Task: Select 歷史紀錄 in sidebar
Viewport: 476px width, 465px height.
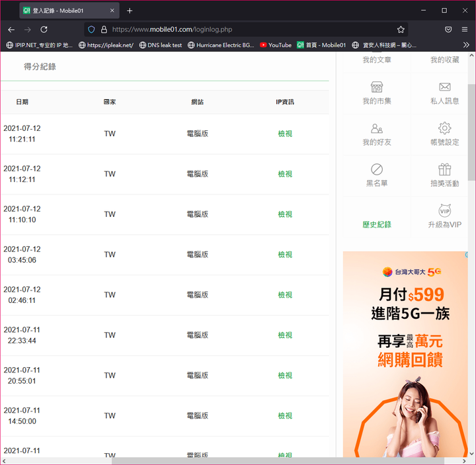Action: click(x=377, y=224)
